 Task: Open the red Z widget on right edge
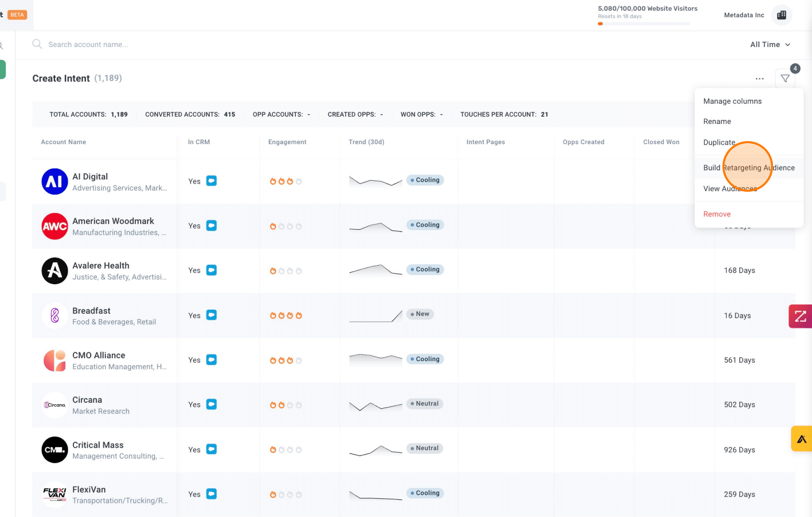[800, 316]
